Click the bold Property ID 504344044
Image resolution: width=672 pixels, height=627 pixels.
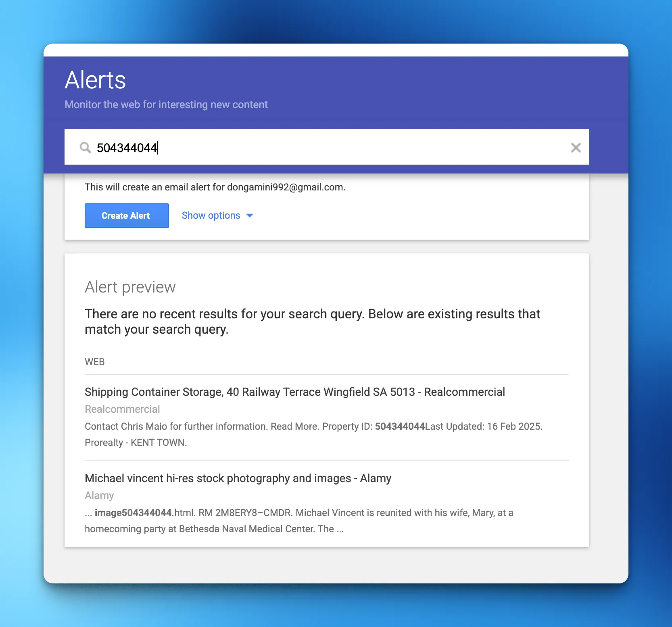(400, 426)
